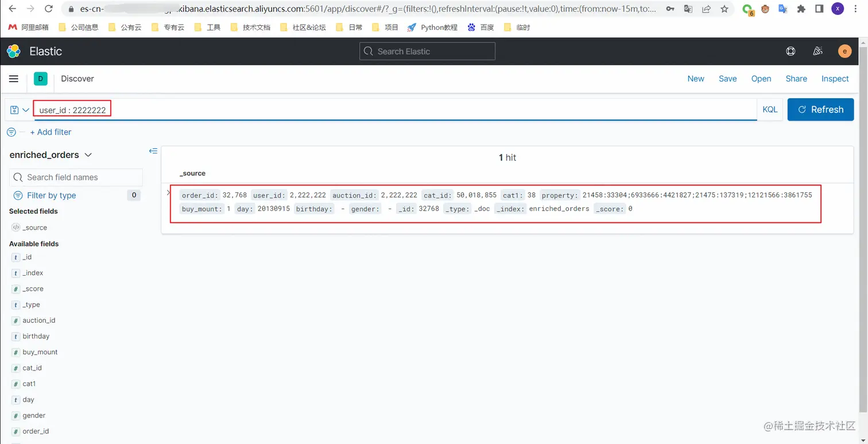Click the Discover breadcrumb
The image size is (868, 444).
pos(77,79)
